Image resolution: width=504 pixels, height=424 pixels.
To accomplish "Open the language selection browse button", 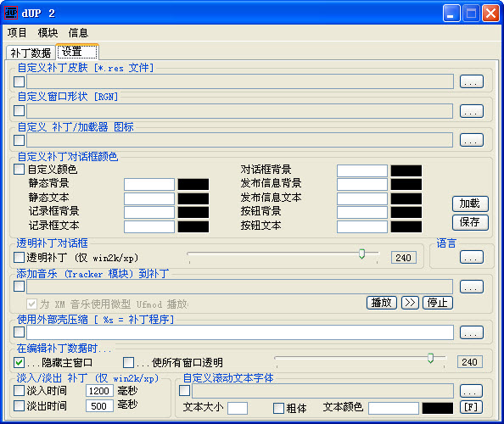I will (472, 257).
